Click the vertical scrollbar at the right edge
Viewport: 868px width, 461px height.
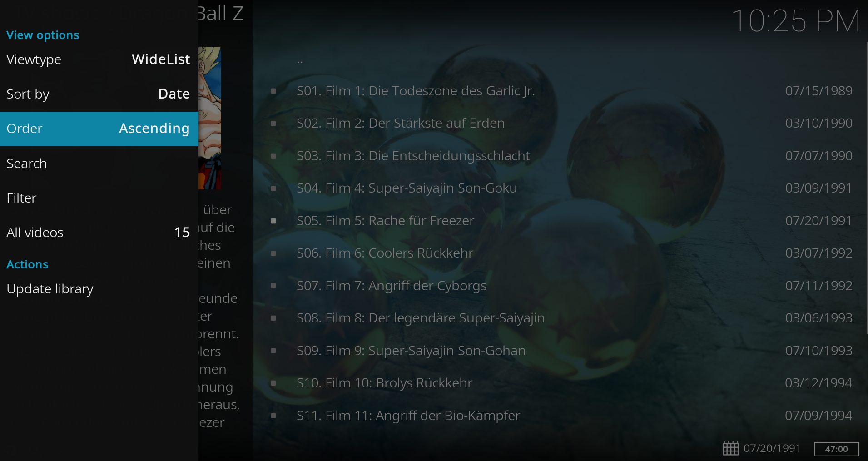pos(867,188)
